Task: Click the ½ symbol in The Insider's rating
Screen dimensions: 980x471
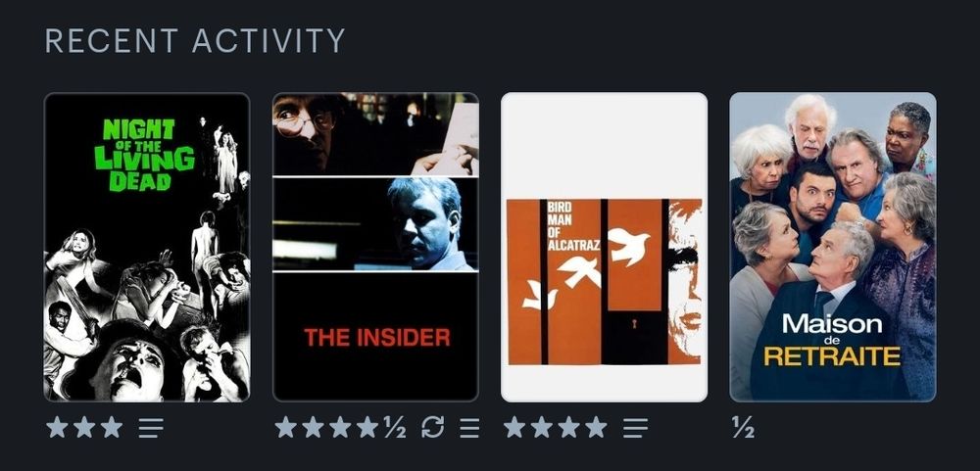Action: coord(394,428)
